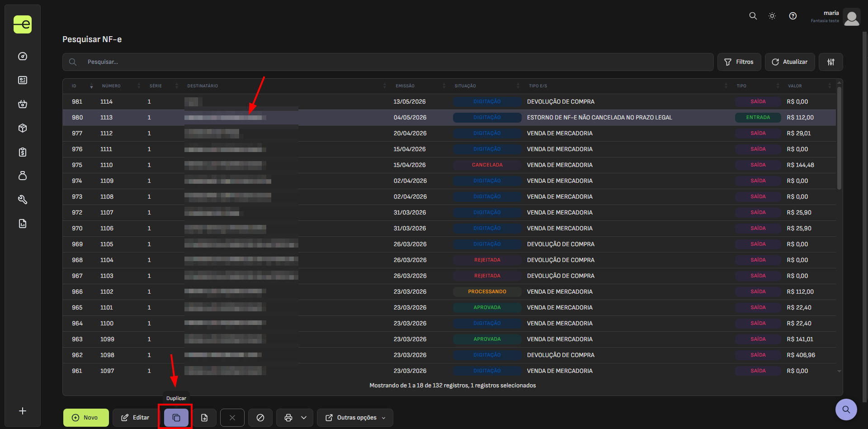Click the Editar button
The height and width of the screenshot is (429, 868).
pos(135,418)
